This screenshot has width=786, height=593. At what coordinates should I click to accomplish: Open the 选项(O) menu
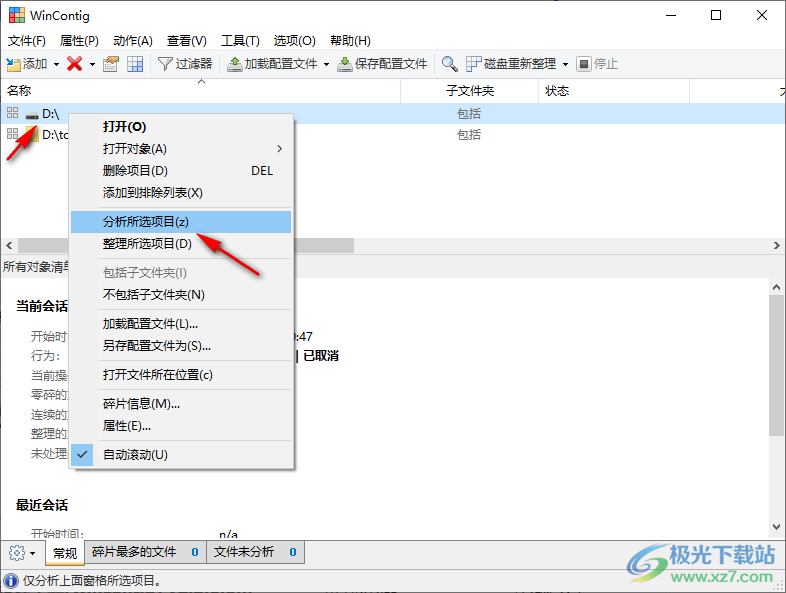[x=294, y=41]
